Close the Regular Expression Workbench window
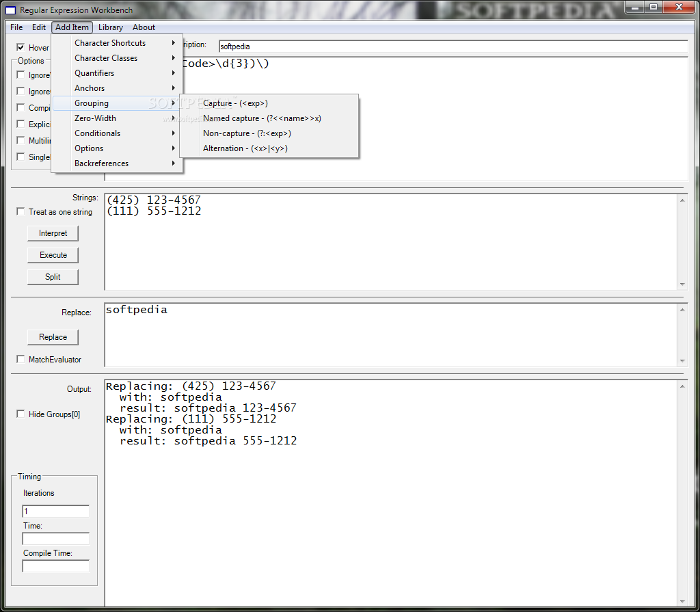The image size is (700, 612). point(679,7)
